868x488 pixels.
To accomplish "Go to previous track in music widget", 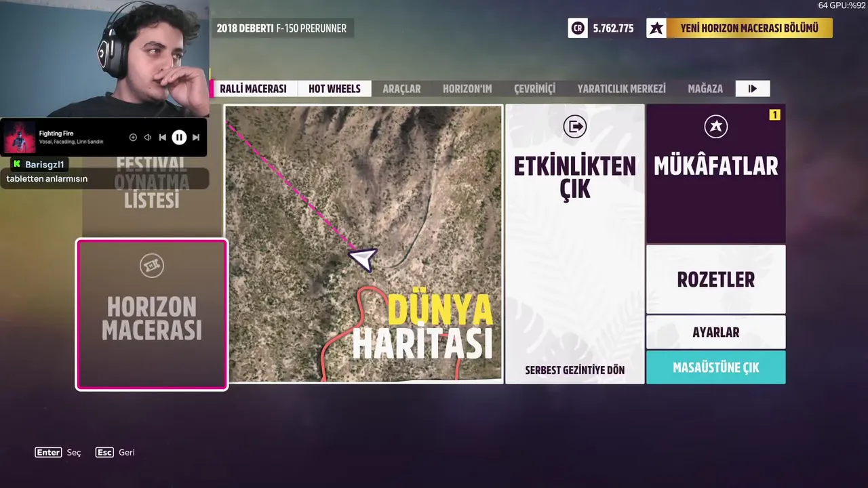I will click(x=162, y=138).
